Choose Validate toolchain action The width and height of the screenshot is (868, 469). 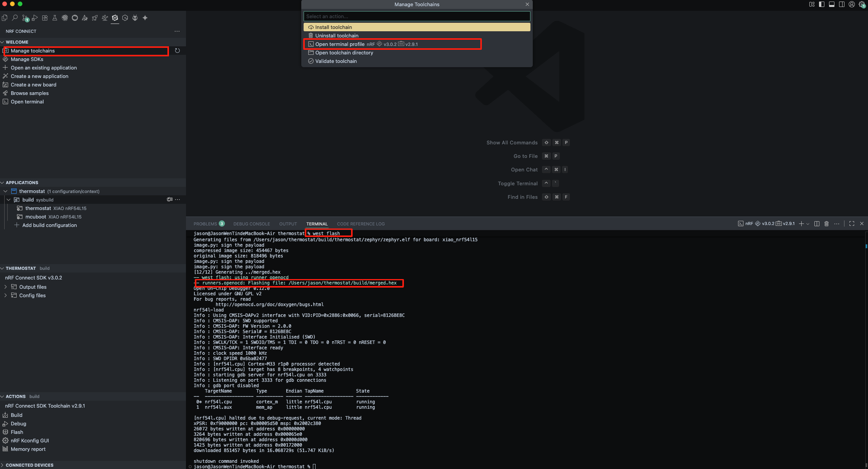pyautogui.click(x=417, y=61)
